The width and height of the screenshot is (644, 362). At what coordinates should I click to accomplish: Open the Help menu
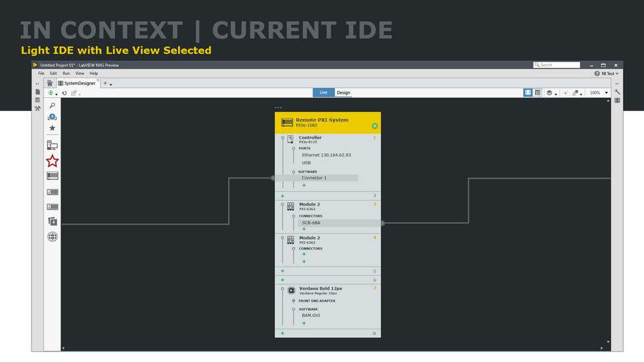[x=93, y=74]
